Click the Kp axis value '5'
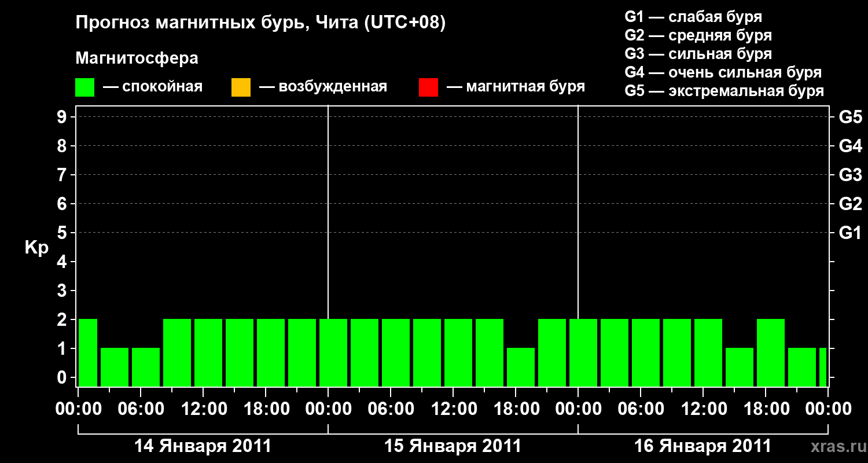Screen dimensions: 868x463 63,233
